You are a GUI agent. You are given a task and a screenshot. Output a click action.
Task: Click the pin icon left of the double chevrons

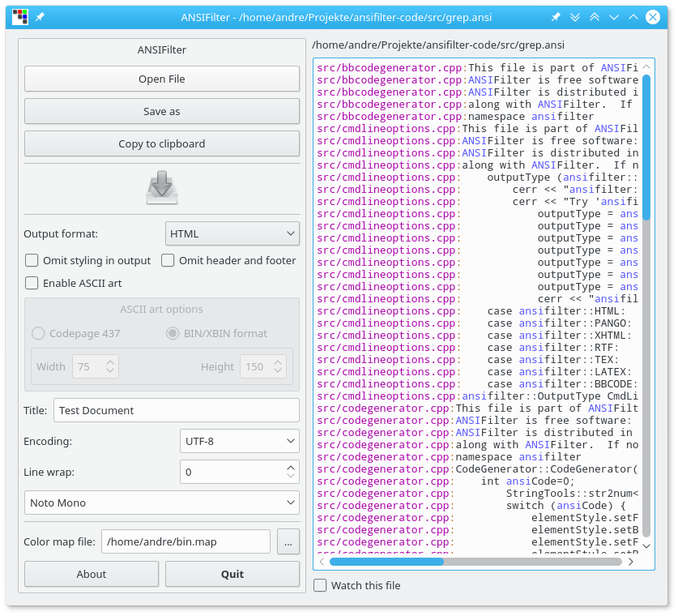[x=556, y=17]
